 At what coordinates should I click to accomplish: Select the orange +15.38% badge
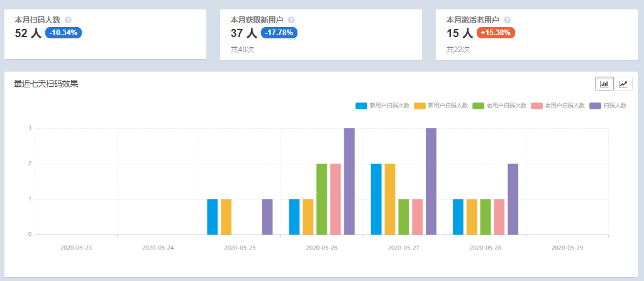(496, 33)
